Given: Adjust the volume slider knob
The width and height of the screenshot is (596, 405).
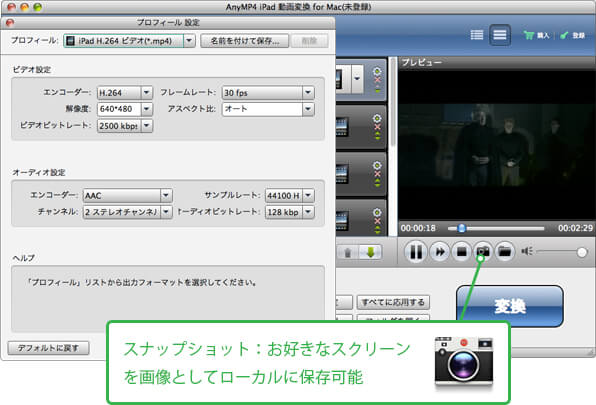Looking at the screenshot, I should coord(582,252).
